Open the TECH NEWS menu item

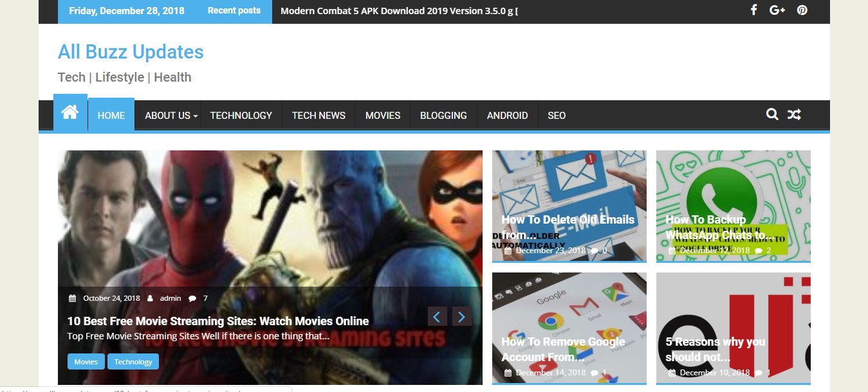click(319, 116)
